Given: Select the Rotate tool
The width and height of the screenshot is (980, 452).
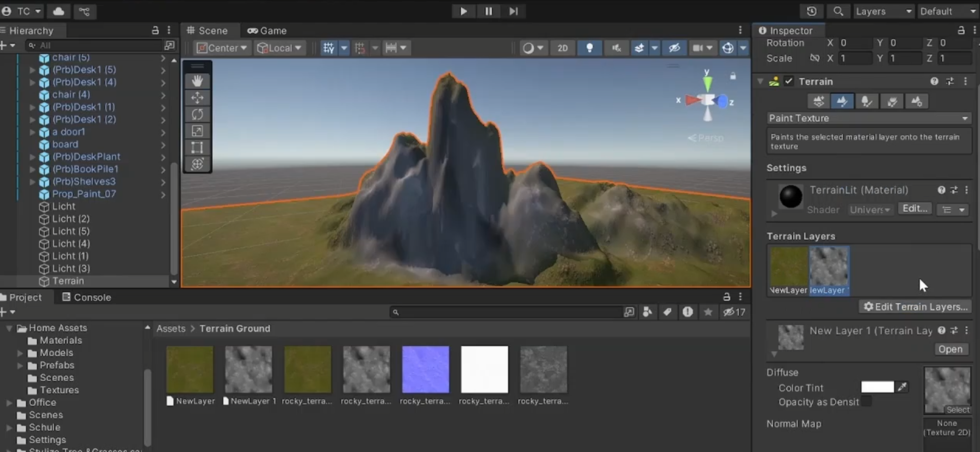Looking at the screenshot, I should 198,114.
